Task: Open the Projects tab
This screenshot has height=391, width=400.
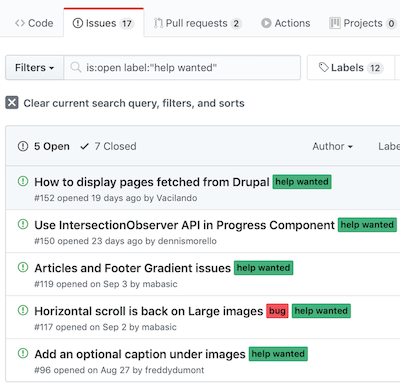Action: (362, 23)
